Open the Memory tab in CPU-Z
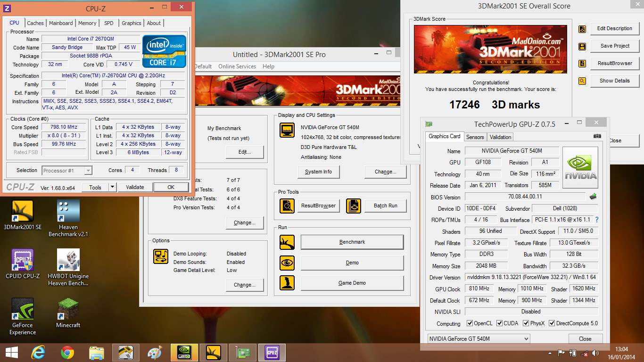Screen dimensions: 644x362 coord(87,23)
